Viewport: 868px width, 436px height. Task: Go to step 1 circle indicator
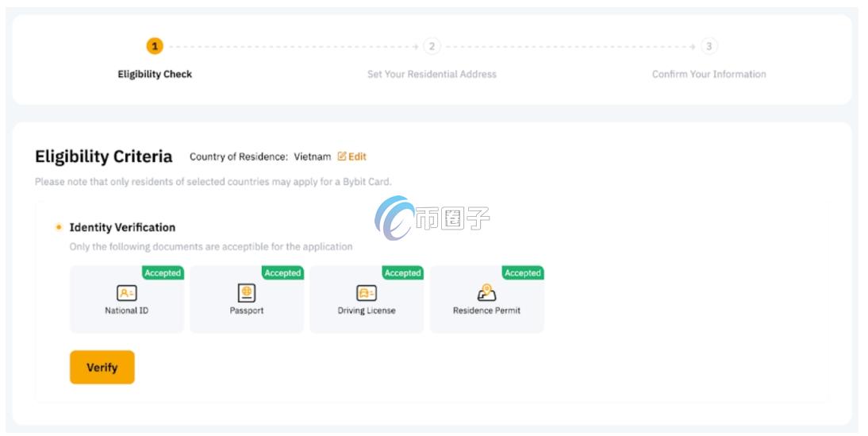pos(155,46)
